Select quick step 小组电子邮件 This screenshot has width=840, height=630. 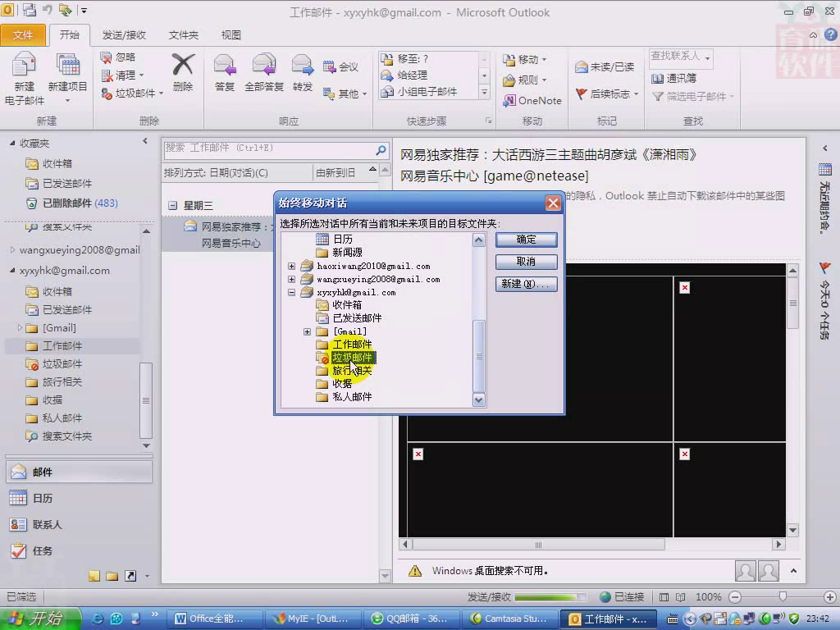point(419,92)
